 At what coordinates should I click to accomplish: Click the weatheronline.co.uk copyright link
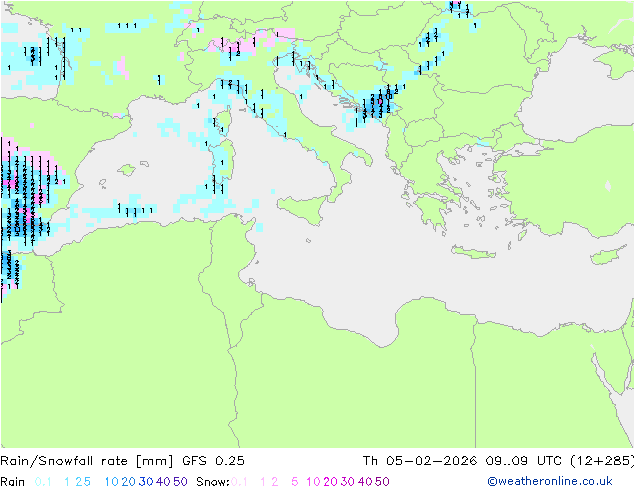pos(549,481)
